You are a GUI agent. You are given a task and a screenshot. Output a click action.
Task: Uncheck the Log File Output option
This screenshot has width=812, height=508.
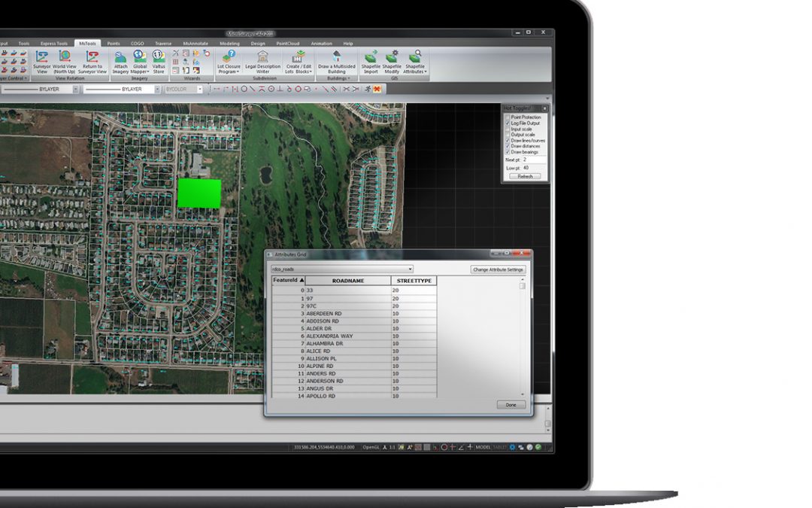pos(507,123)
